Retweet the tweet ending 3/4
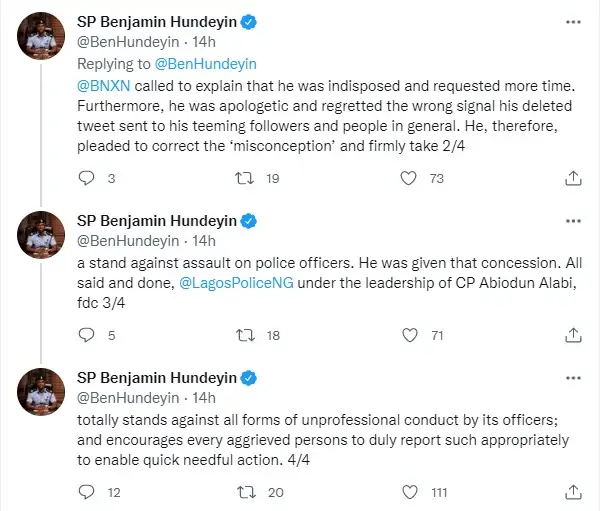Screen dimensions: 606x511 point(242,336)
